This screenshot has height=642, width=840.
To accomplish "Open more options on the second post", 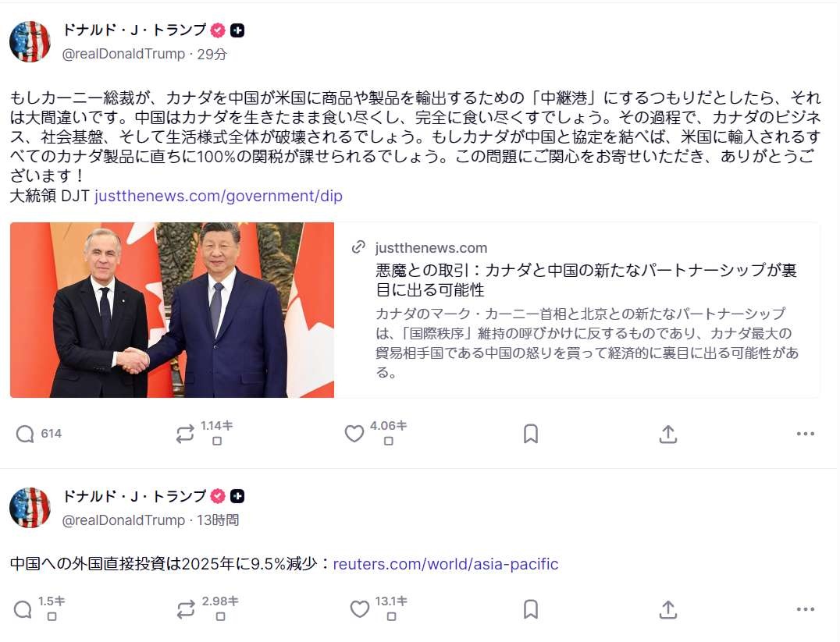I will tap(805, 609).
